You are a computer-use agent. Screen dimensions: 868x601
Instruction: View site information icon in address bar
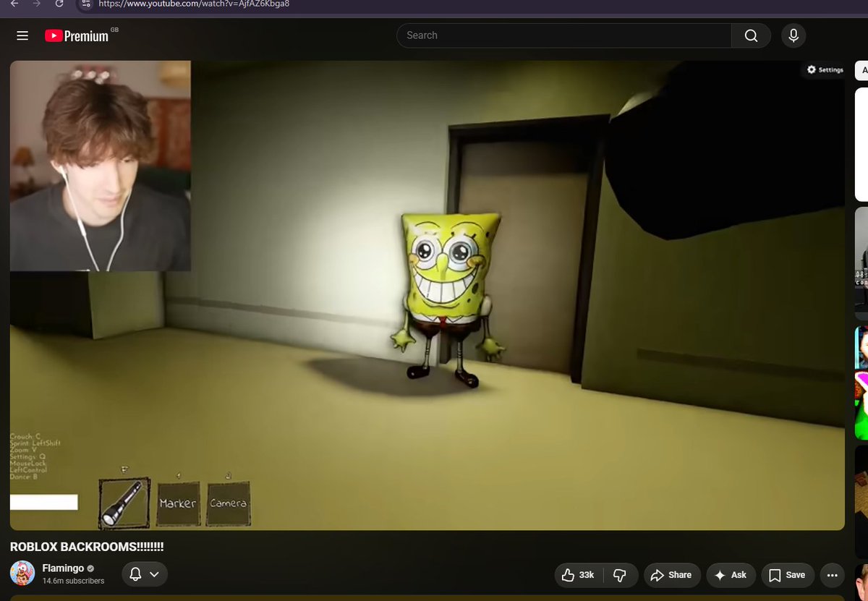pos(85,4)
